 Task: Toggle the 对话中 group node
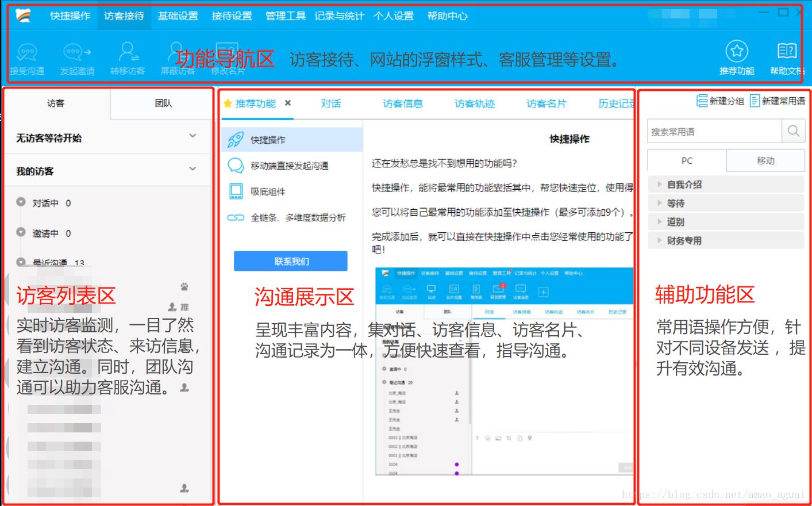21,202
